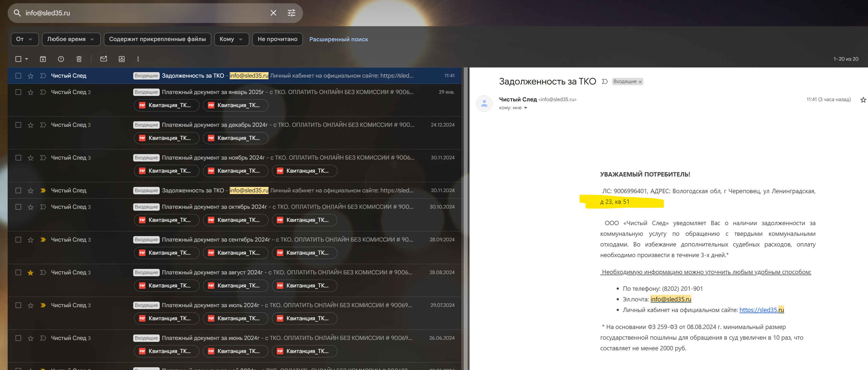
Task: Tick checkbox for December 2024 email
Action: (x=19, y=125)
